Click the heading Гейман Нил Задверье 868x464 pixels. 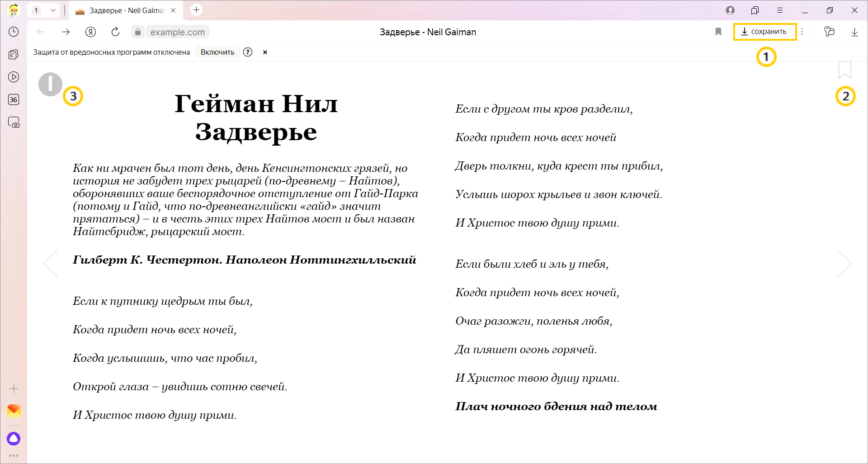click(x=256, y=118)
